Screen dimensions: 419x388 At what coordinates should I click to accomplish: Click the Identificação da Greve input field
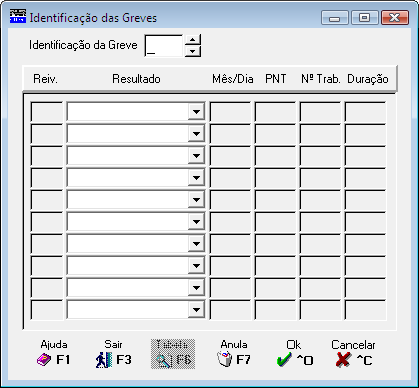pyautogui.click(x=164, y=46)
